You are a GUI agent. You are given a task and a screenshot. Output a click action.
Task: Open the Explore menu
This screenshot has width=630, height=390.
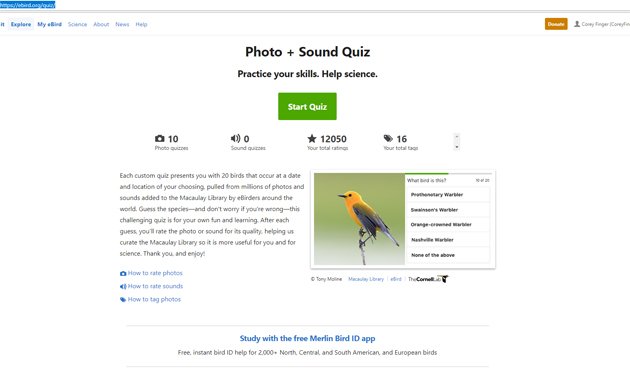[x=21, y=24]
